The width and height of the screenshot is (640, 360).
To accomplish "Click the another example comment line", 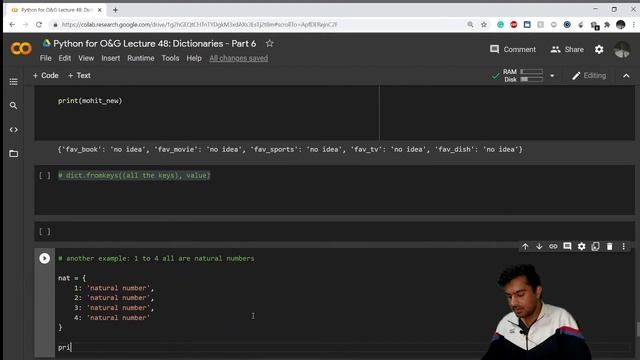I will [156, 258].
